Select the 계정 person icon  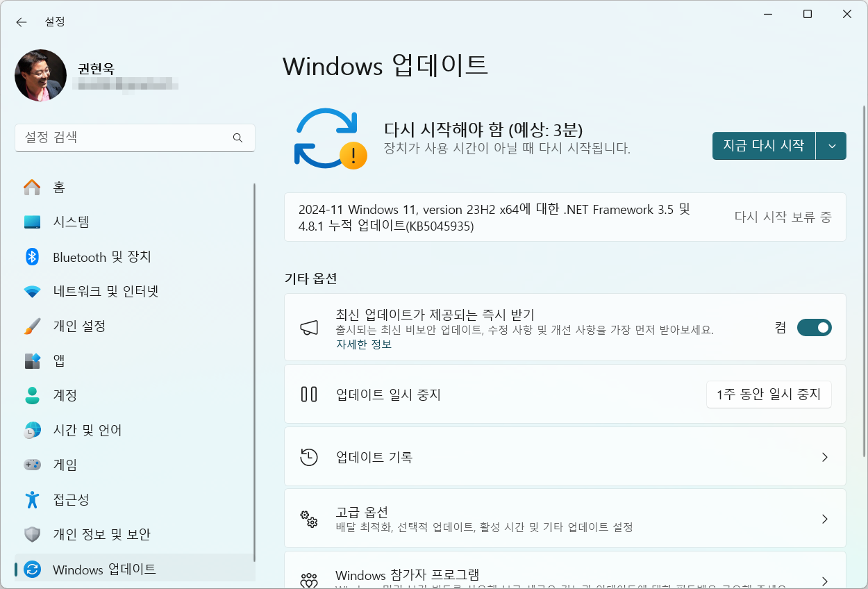(x=32, y=396)
